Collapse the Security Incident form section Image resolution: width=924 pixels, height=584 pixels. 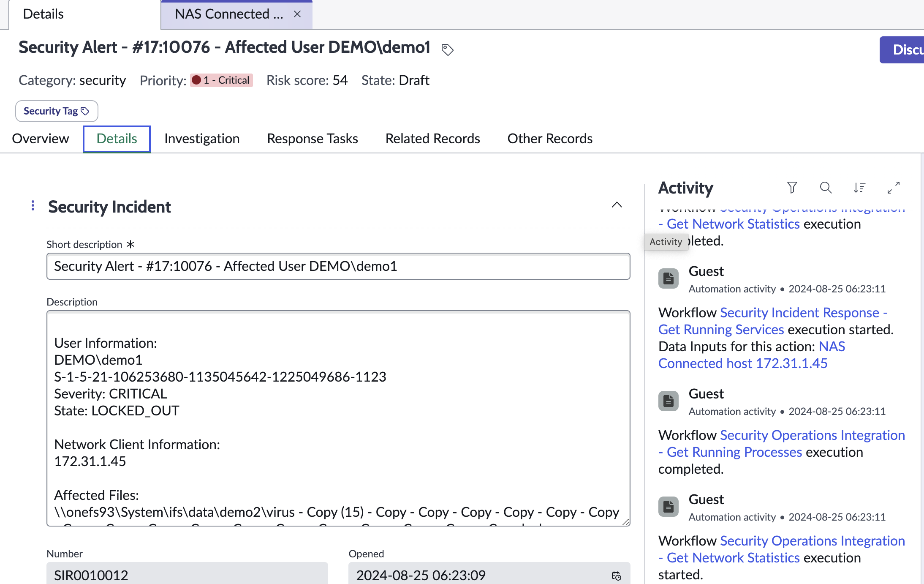(x=617, y=205)
